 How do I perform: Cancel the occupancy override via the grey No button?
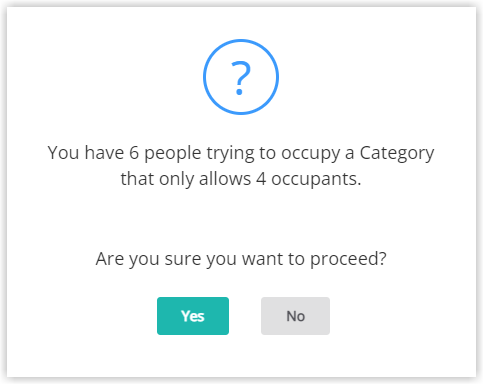coord(295,316)
